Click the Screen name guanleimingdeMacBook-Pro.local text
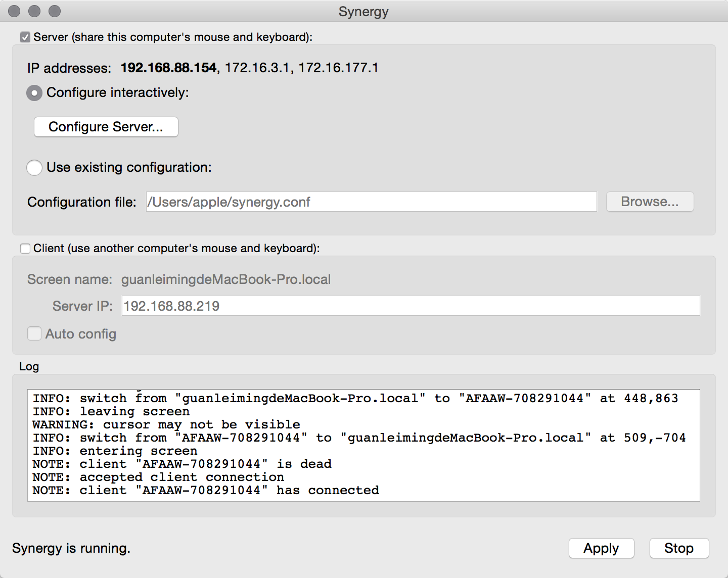The height and width of the screenshot is (578, 728). tap(226, 279)
